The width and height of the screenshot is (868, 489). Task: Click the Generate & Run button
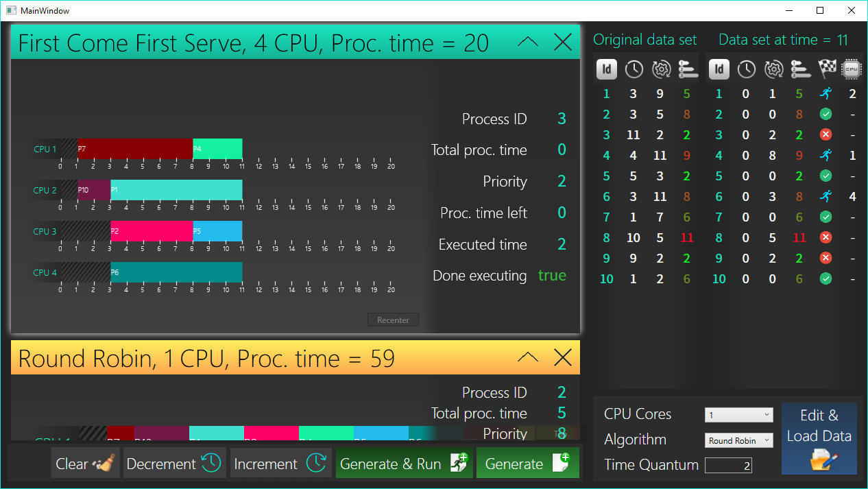coord(405,464)
